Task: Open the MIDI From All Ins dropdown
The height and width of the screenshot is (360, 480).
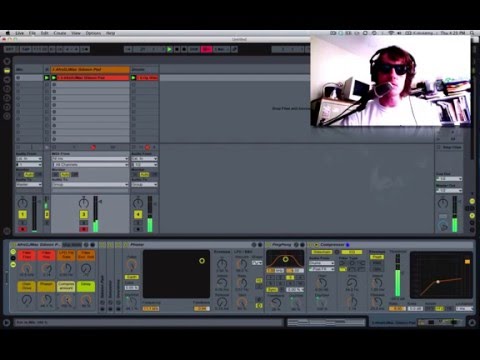Action: [90, 159]
